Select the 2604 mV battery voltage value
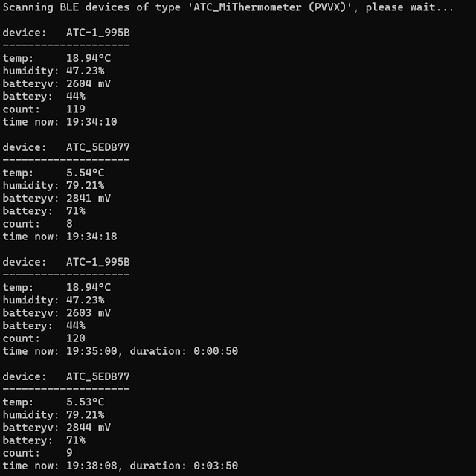This screenshot has width=476, height=476. coord(89,83)
